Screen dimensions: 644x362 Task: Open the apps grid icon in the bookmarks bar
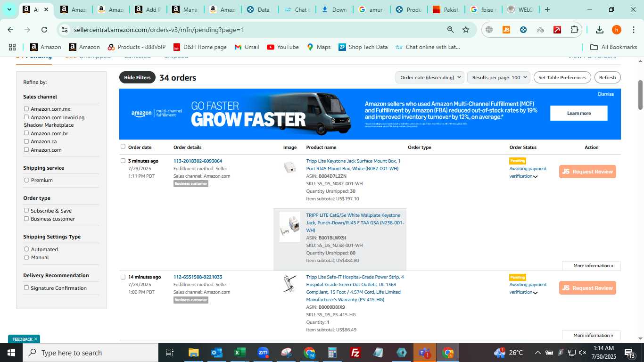pyautogui.click(x=12, y=47)
